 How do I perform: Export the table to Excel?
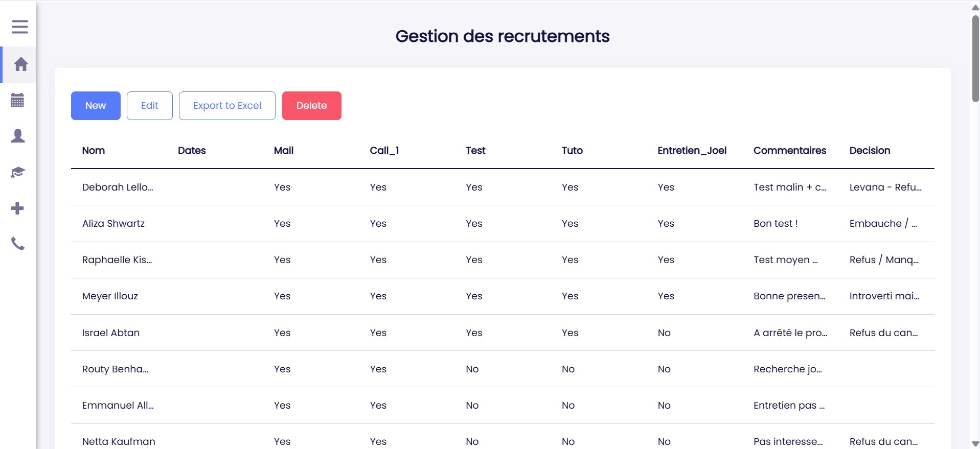[227, 106]
